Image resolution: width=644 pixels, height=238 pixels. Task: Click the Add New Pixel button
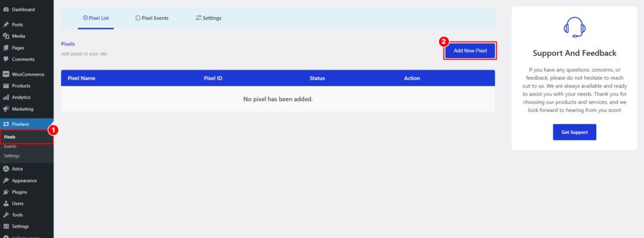coord(470,51)
